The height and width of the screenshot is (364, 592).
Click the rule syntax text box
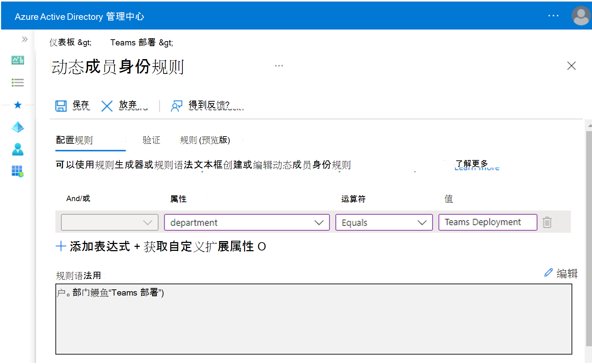[314, 319]
